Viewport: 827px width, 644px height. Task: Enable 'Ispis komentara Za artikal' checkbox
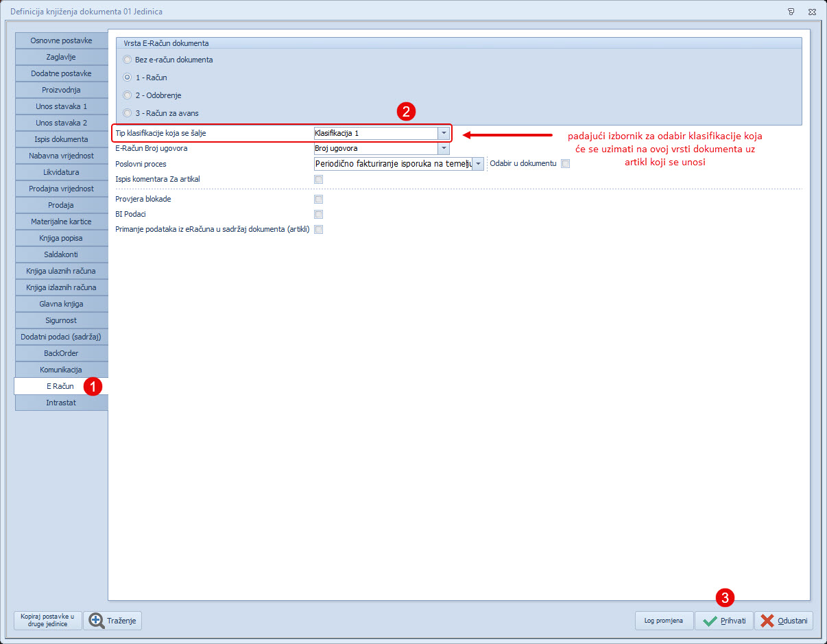pos(318,180)
